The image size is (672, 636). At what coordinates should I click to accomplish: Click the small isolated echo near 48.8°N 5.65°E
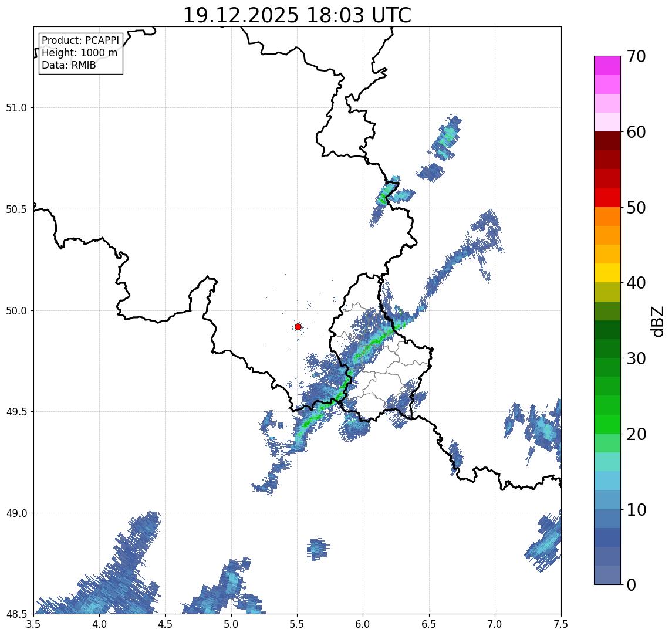318,549
